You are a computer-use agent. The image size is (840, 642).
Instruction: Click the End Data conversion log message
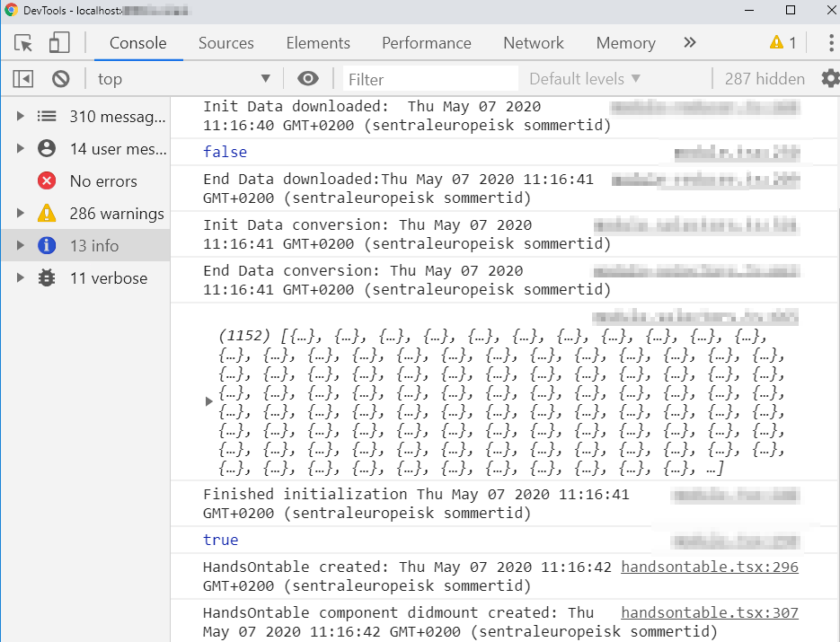[x=407, y=280]
